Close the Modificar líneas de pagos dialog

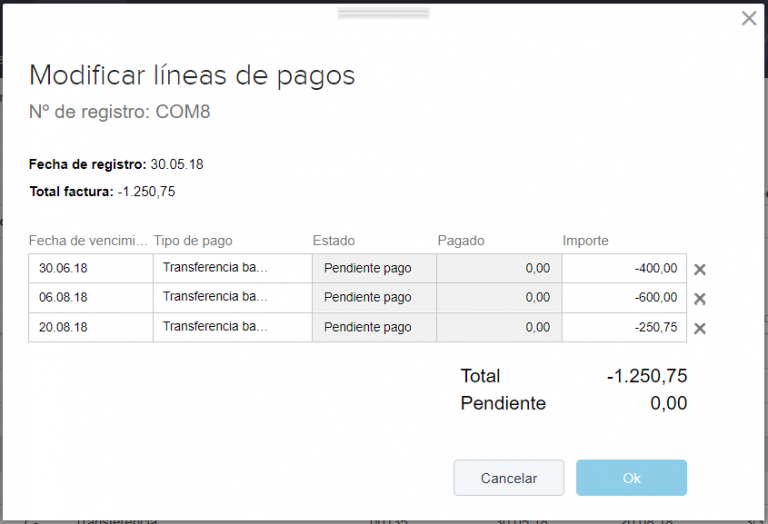point(748,18)
